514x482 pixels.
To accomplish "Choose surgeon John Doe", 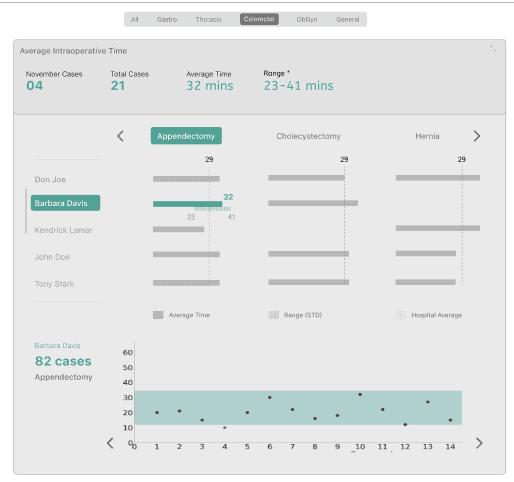I will click(x=52, y=257).
